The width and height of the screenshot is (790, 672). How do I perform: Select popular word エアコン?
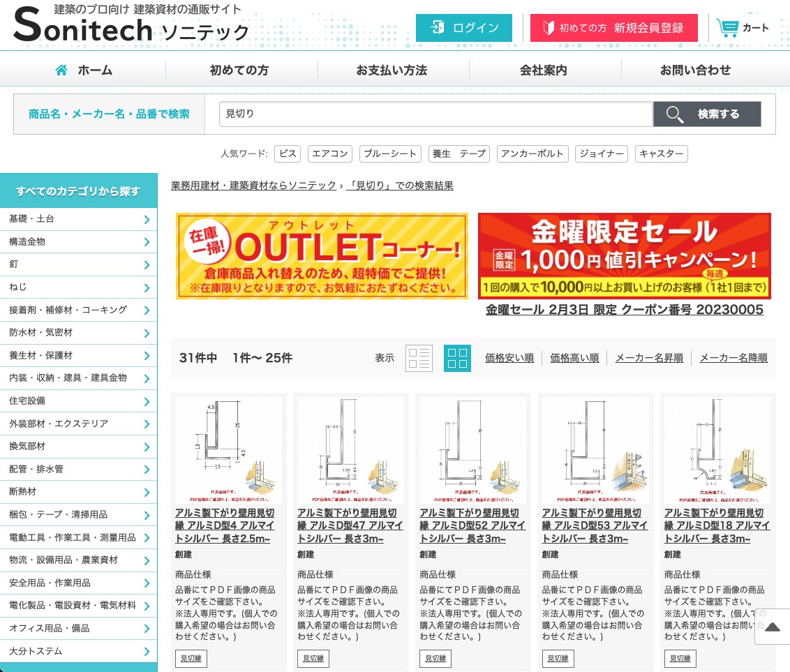point(330,154)
